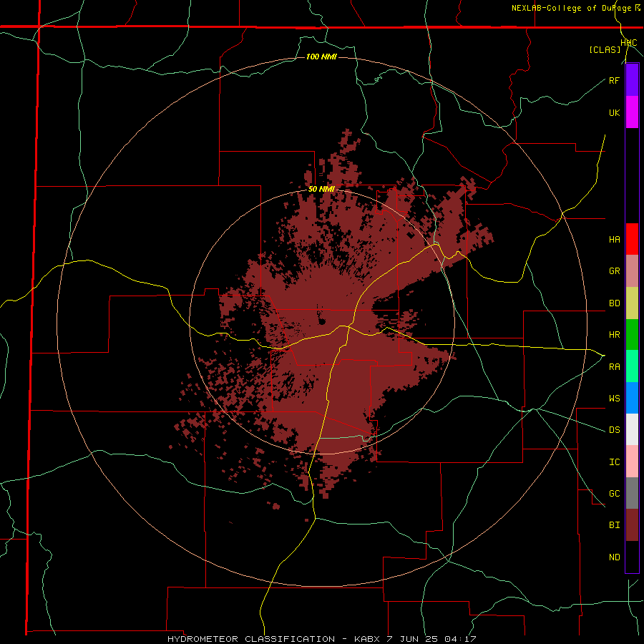Image resolution: width=644 pixels, height=644 pixels.
Task: Click the WS legend label
Action: (614, 398)
